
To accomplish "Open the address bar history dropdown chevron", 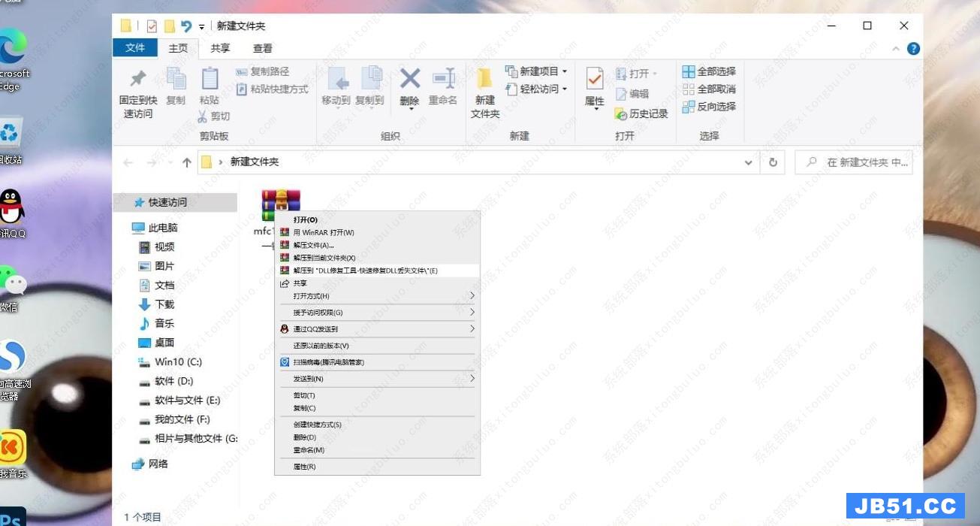I will 748,162.
